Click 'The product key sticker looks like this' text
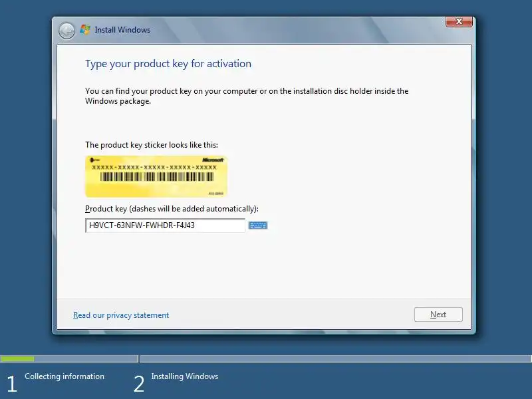 pos(152,145)
